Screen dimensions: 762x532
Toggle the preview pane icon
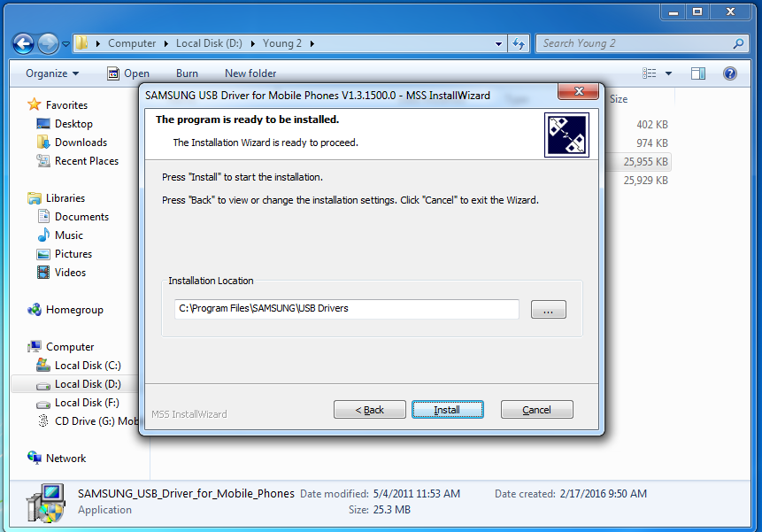tap(698, 73)
